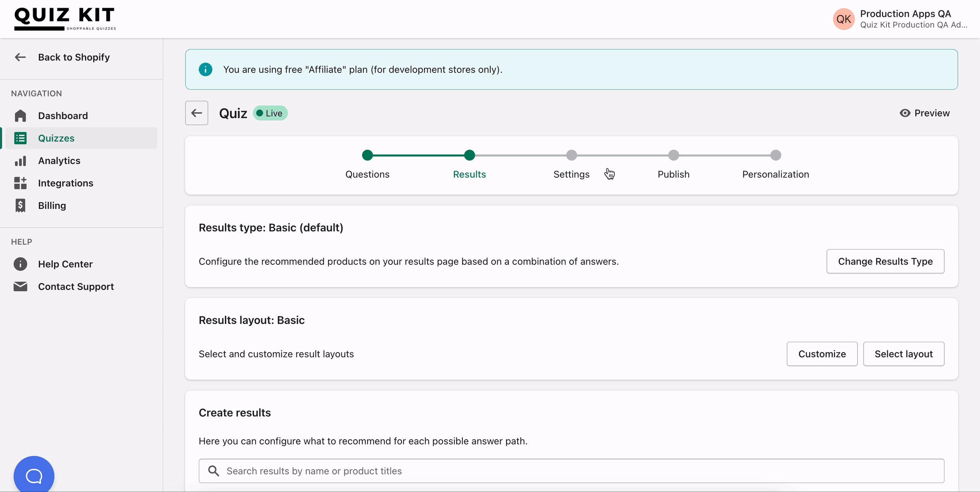Click the Billing receipt icon
The height and width of the screenshot is (492, 980).
click(20, 205)
